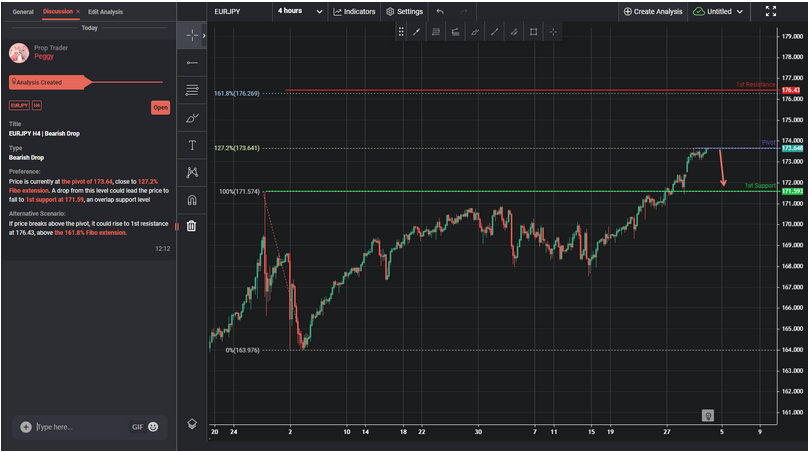
Task: Click the EURJPY tag badge
Action: [x=19, y=105]
